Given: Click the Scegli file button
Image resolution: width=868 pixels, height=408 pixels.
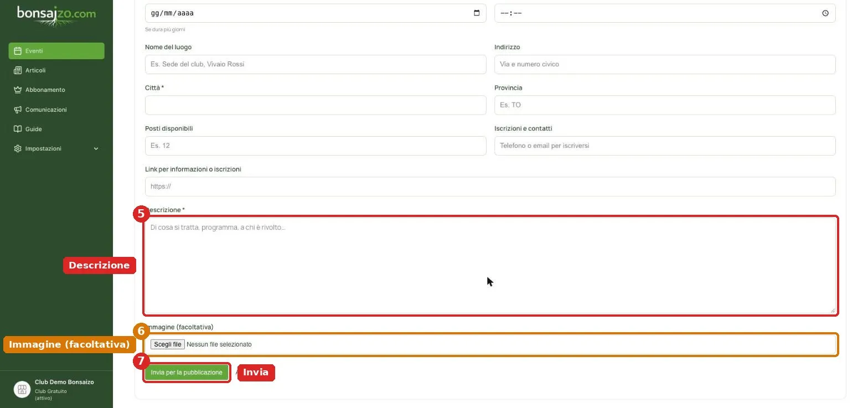Looking at the screenshot, I should (x=168, y=344).
